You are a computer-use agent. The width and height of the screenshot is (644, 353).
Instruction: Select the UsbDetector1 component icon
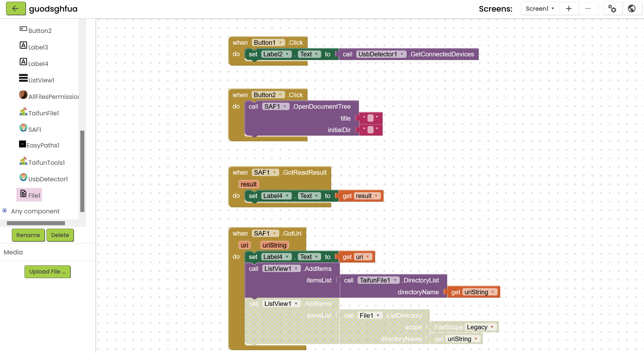click(x=23, y=177)
